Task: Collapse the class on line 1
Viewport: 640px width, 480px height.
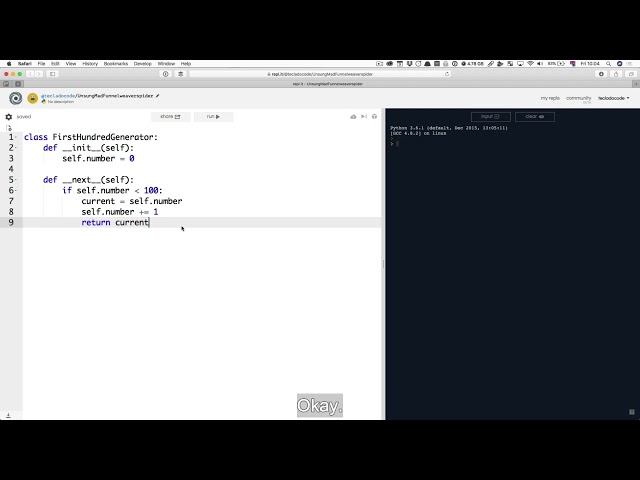Action: [16, 137]
